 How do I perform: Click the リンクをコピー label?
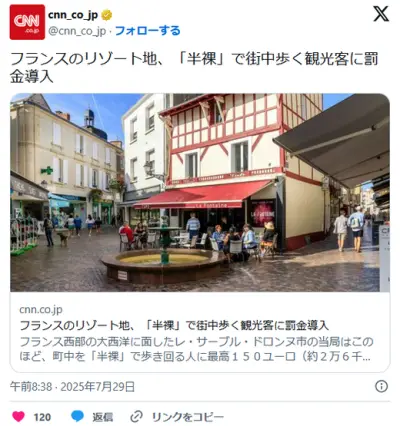tap(188, 417)
